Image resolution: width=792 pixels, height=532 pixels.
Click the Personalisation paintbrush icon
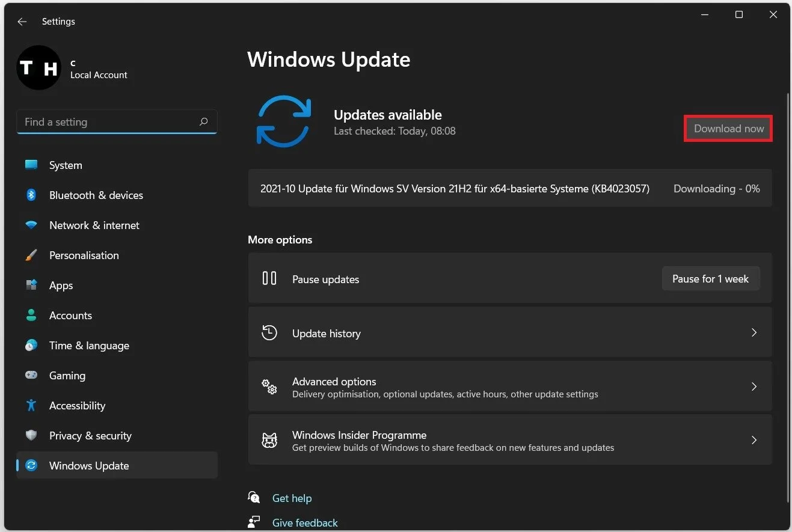pyautogui.click(x=31, y=255)
